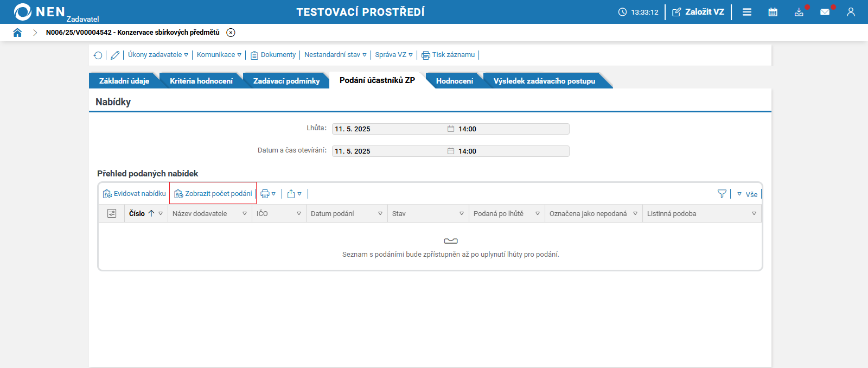868x368 pixels.
Task: Click the Datum podání column header
Action: click(333, 214)
